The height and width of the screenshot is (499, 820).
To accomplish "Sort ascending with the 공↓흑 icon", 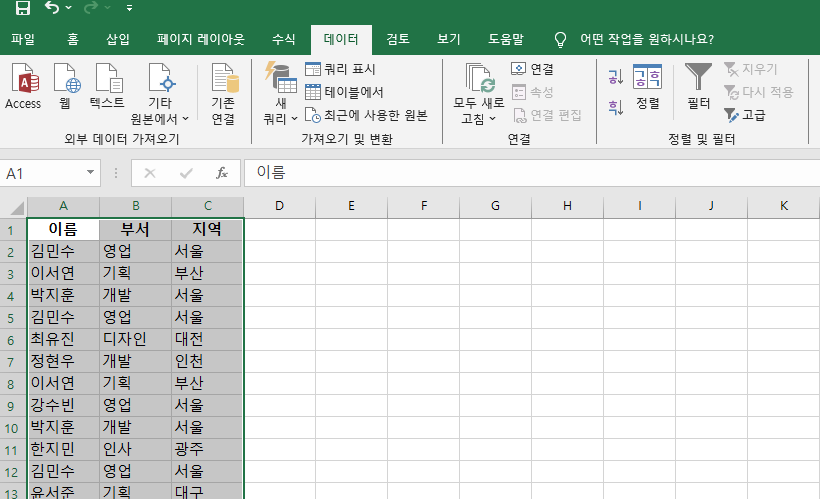I will (x=616, y=77).
